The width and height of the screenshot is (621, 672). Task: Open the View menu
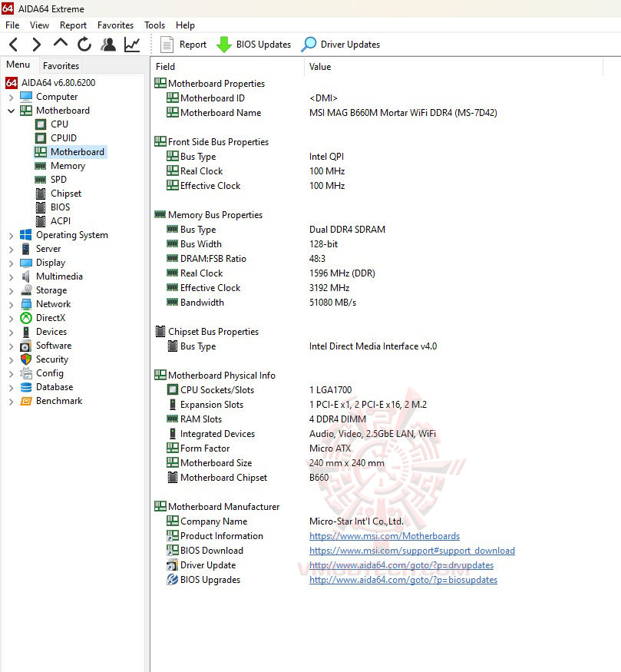point(39,25)
